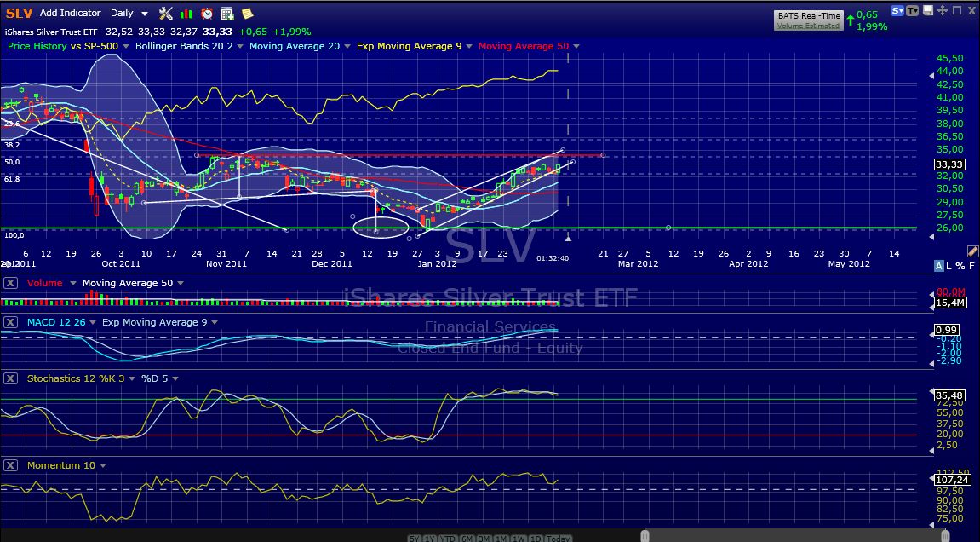Remove the MACD pane with its X
Image resolution: width=980 pixels, height=542 pixels.
point(10,322)
